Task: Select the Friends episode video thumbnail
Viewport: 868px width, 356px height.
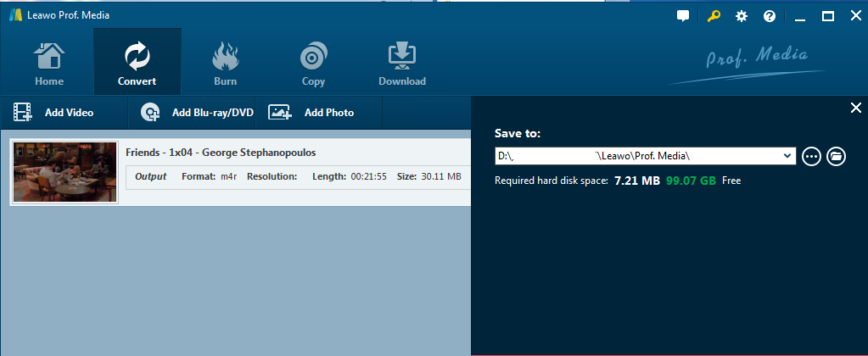Action: click(x=65, y=172)
